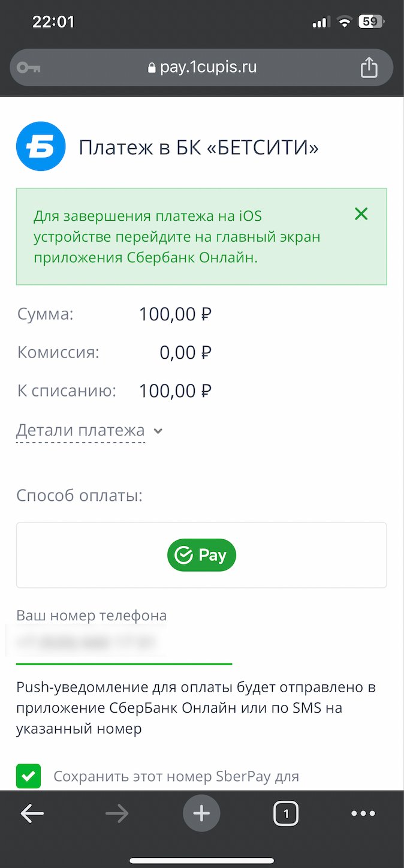404x868 pixels.
Task: Open a new tab with plus button
Action: [201, 813]
